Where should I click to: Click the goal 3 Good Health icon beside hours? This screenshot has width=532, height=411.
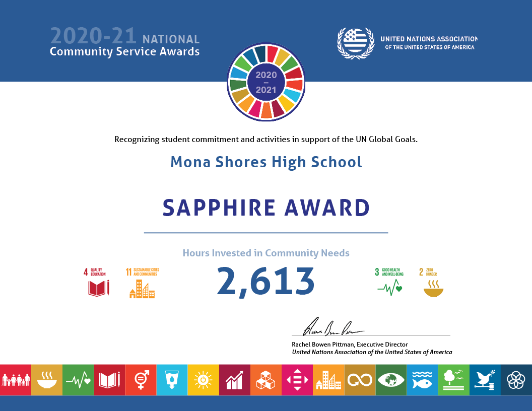tap(389, 282)
